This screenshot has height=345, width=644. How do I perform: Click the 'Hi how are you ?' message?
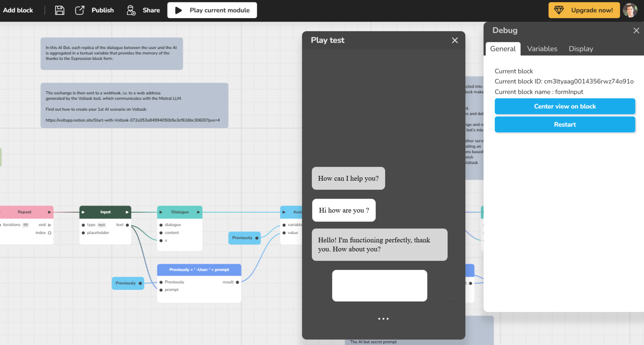coord(344,210)
